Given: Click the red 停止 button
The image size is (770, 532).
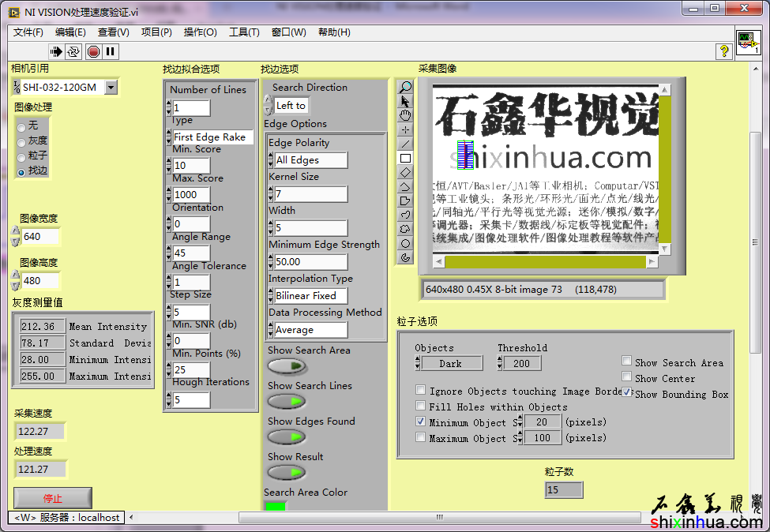Looking at the screenshot, I should [53, 498].
